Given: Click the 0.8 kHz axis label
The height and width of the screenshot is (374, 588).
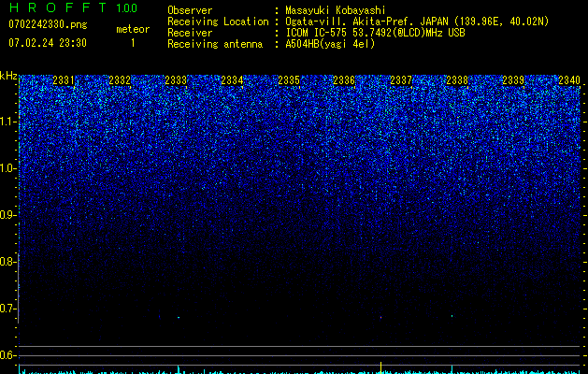Looking at the screenshot, I should pos(8,262).
